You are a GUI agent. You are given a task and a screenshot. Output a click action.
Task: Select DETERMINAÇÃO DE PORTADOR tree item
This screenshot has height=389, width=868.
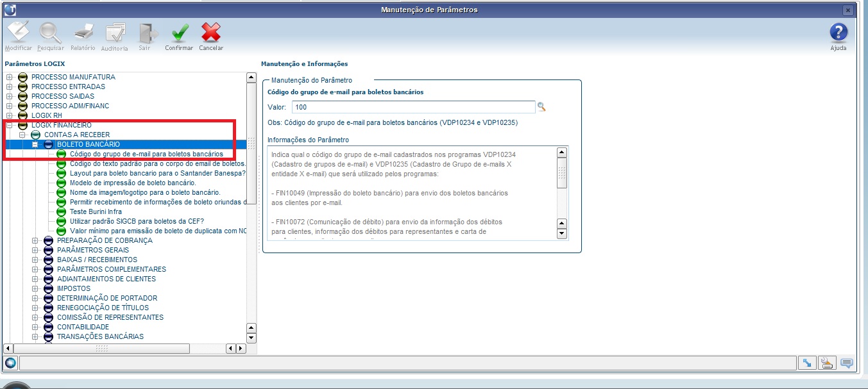107,298
